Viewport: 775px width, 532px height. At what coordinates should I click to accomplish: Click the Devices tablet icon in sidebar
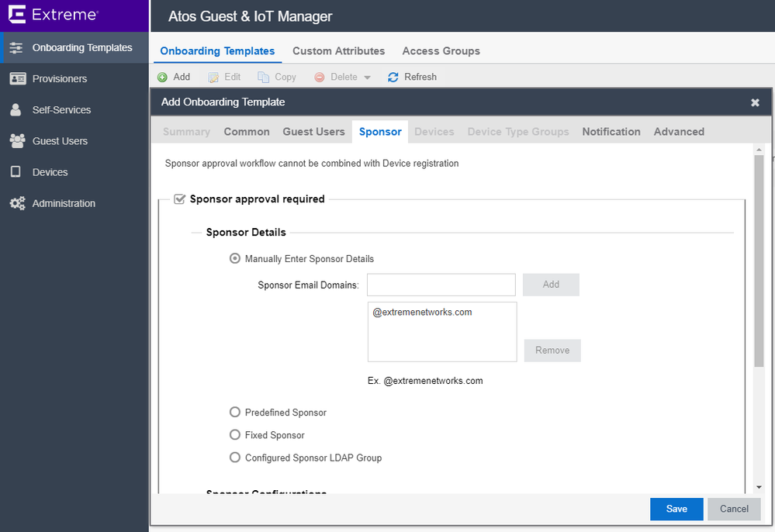[x=16, y=172]
